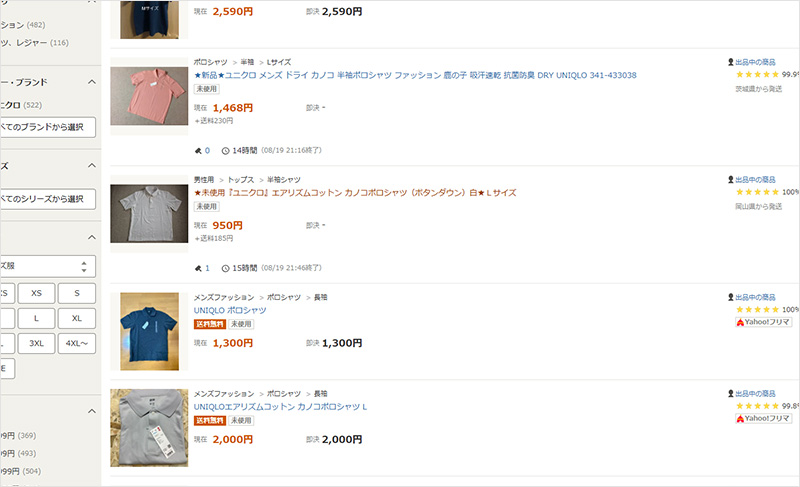Toggle the 3XL size filter
800x487 pixels.
(36, 343)
